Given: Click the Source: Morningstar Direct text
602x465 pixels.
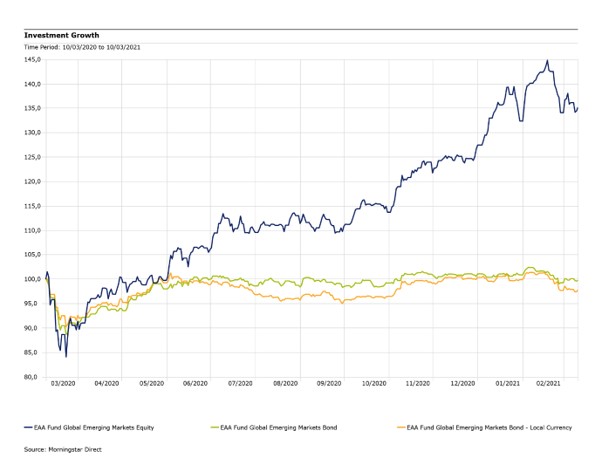Looking at the screenshot, I should click(x=63, y=449).
